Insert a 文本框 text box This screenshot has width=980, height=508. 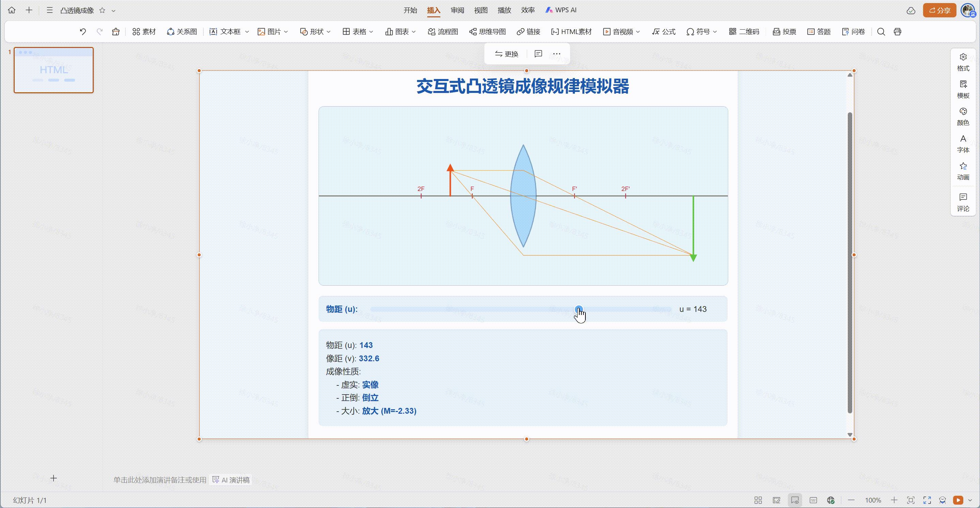click(x=225, y=32)
